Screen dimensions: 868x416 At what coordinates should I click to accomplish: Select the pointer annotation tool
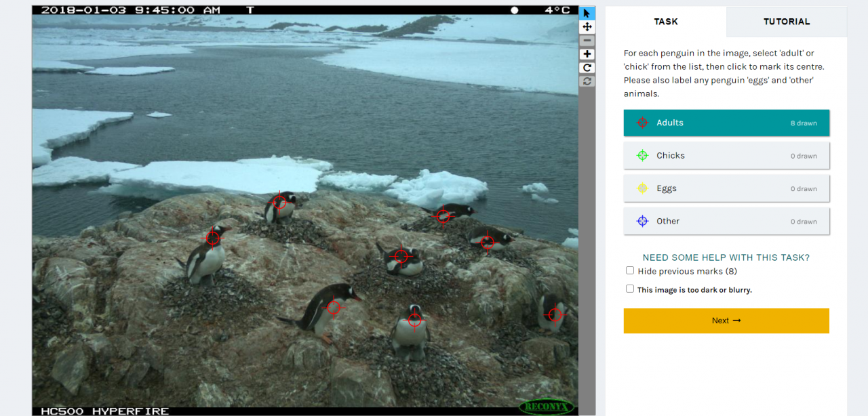coord(587,13)
